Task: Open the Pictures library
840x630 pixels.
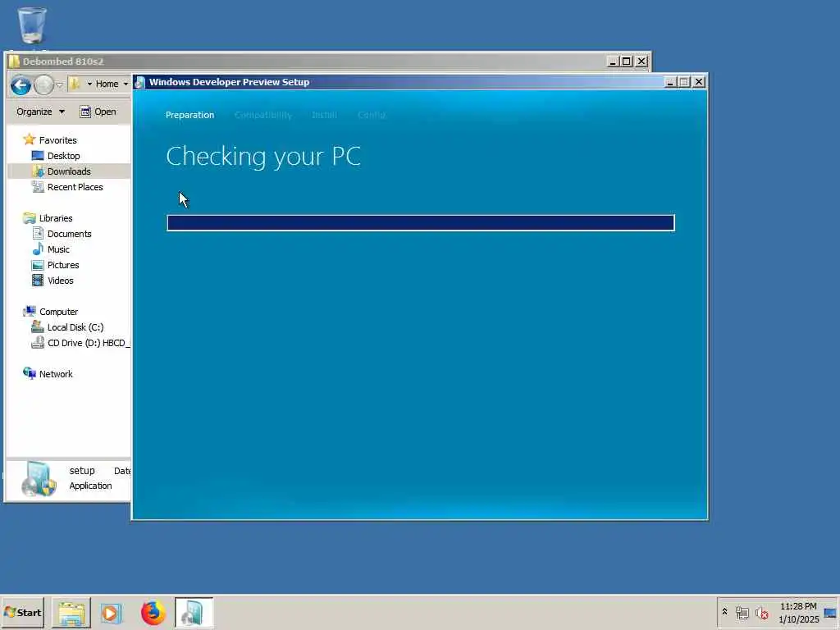Action: [63, 265]
